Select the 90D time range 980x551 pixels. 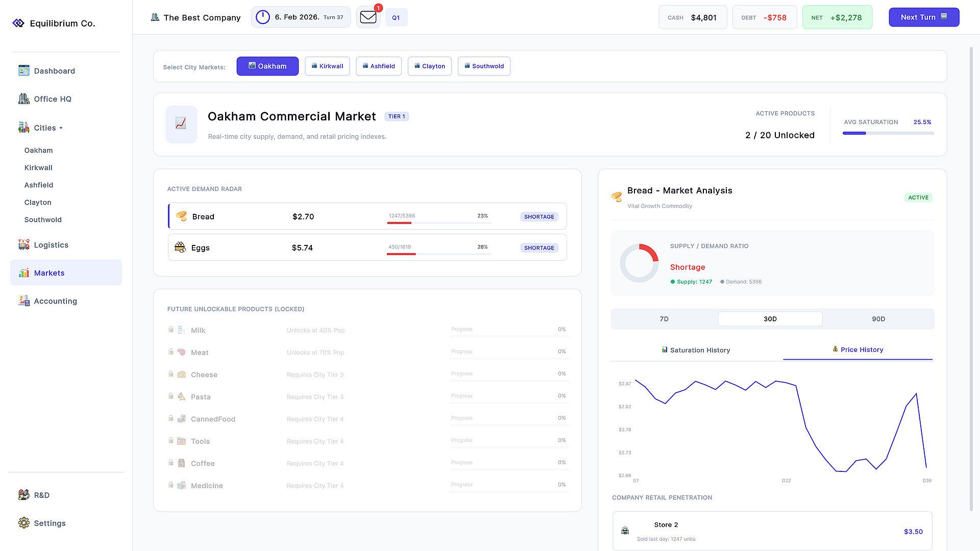click(878, 319)
